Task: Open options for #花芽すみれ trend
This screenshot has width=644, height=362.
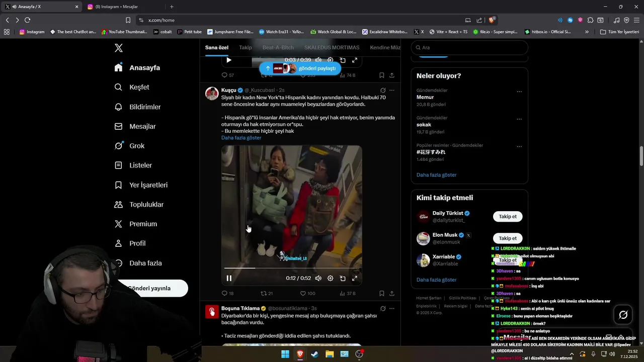Action: tap(519, 146)
